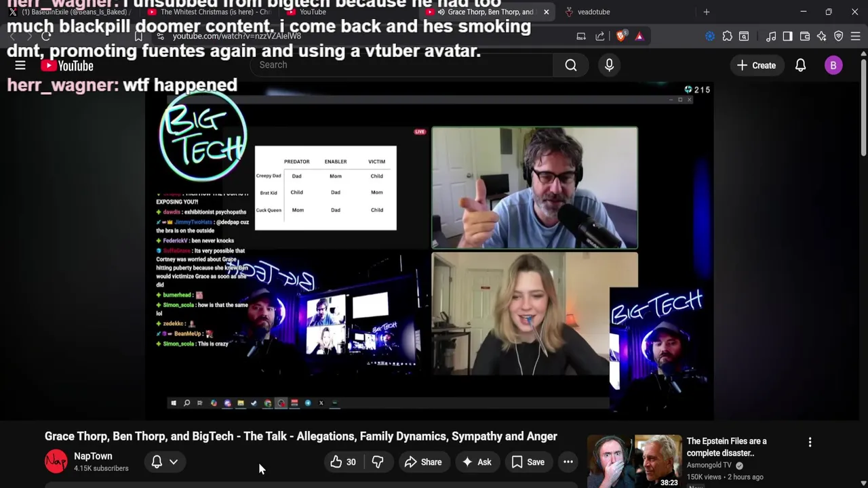
Task: Click the youtube.com URL in the address bar
Action: coord(237,36)
